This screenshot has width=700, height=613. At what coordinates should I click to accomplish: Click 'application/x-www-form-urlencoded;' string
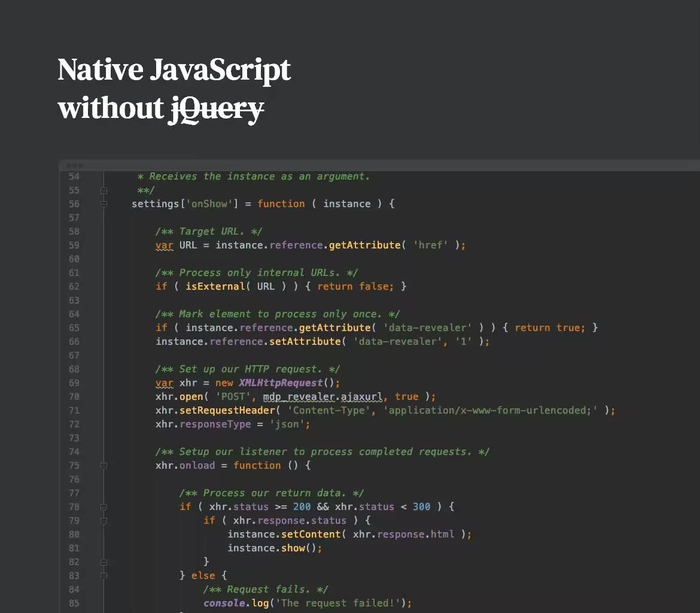point(490,411)
